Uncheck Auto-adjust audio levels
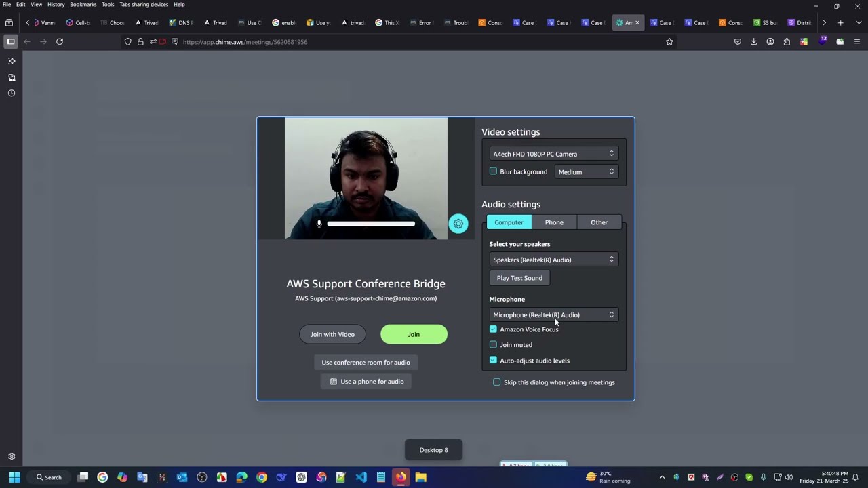 pos(493,360)
